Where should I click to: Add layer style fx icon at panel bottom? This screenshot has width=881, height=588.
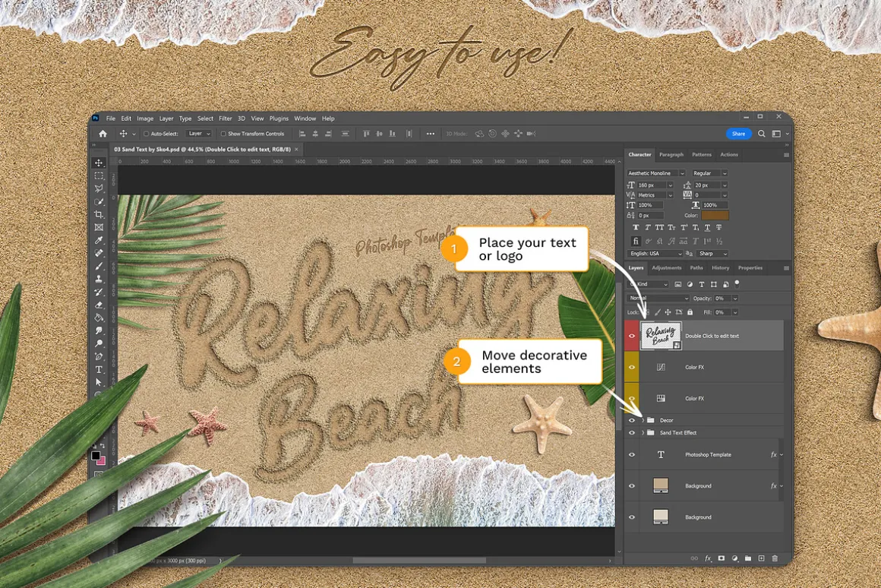[x=708, y=558]
